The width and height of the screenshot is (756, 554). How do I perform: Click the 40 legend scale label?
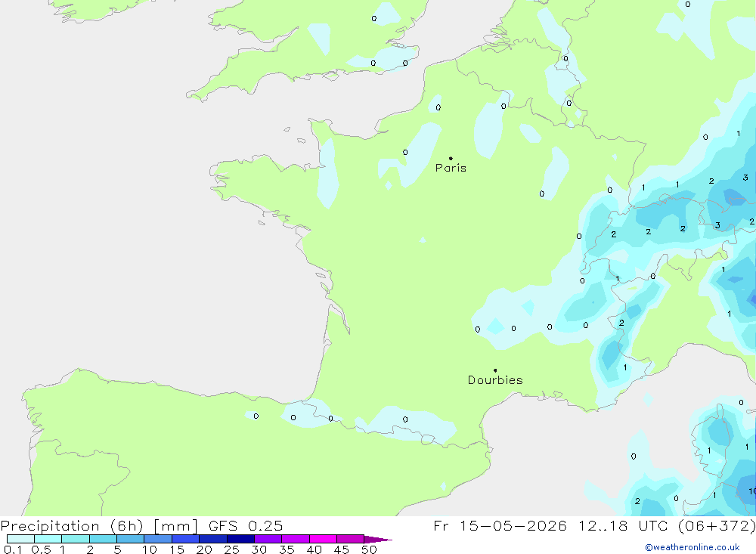(x=314, y=549)
